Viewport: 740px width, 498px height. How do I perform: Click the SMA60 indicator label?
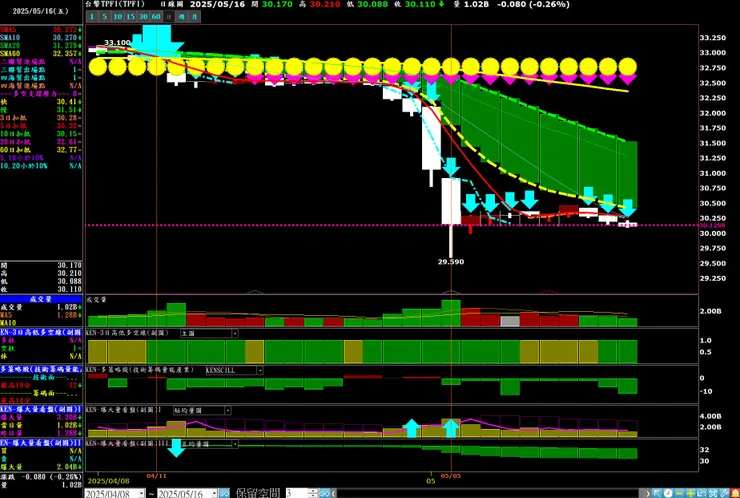click(10, 53)
